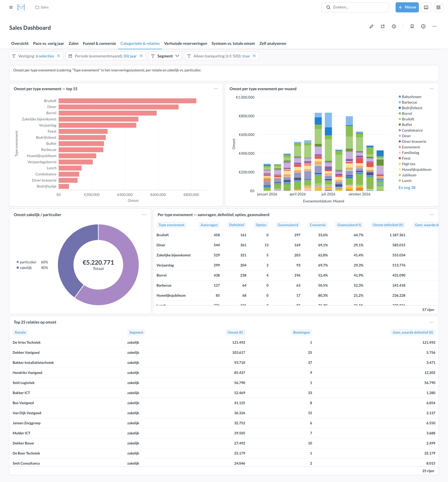Image resolution: width=448 pixels, height=482 pixels.
Task: Open the dashboard info icon
Action: click(x=423, y=27)
